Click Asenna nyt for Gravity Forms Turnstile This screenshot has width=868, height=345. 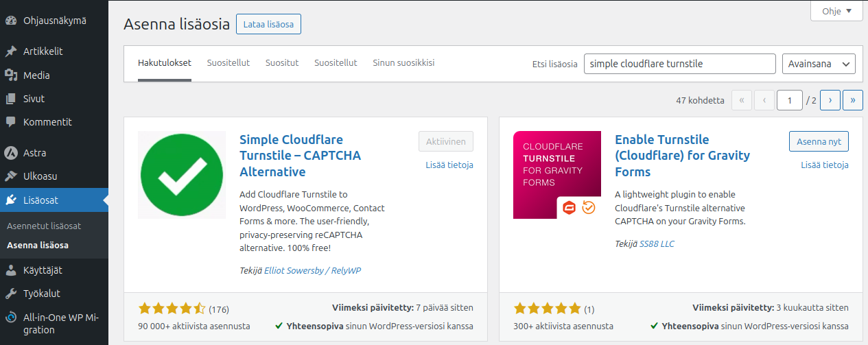(819, 142)
